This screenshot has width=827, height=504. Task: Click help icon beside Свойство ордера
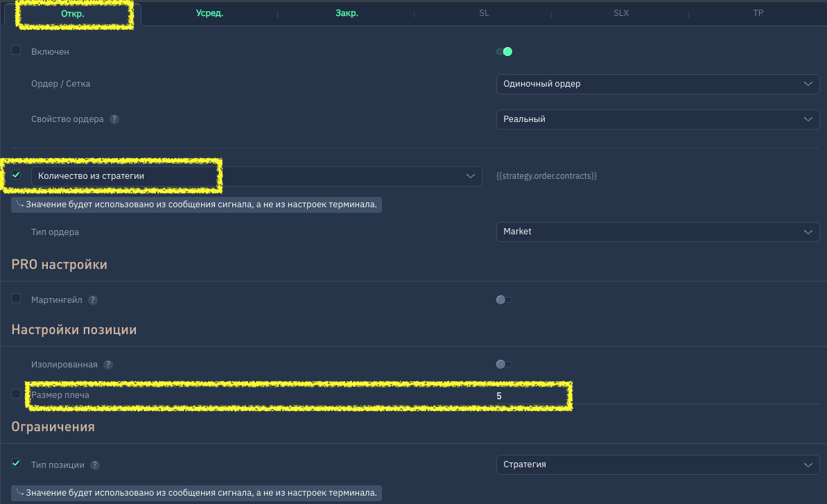[115, 119]
